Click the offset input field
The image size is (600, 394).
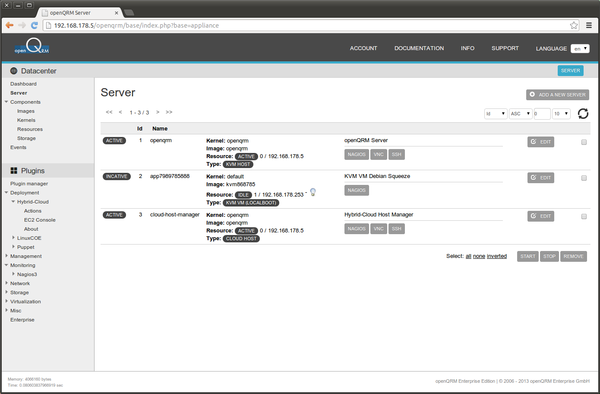coord(542,114)
